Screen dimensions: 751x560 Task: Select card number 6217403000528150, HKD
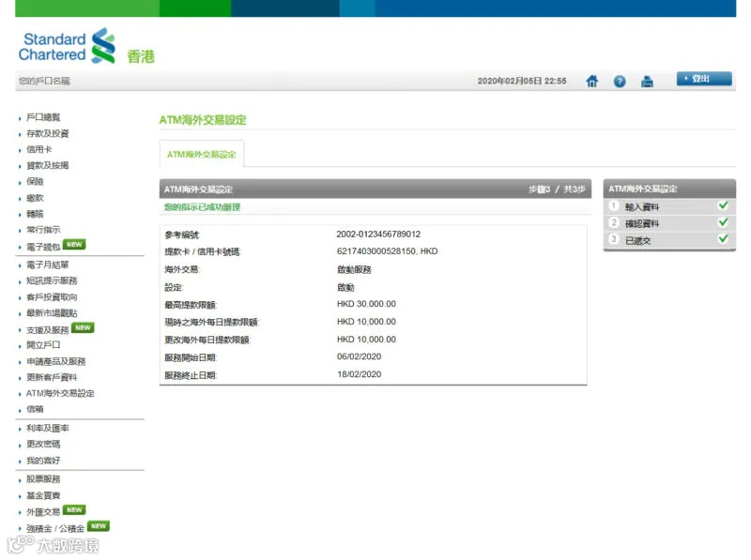click(x=387, y=251)
